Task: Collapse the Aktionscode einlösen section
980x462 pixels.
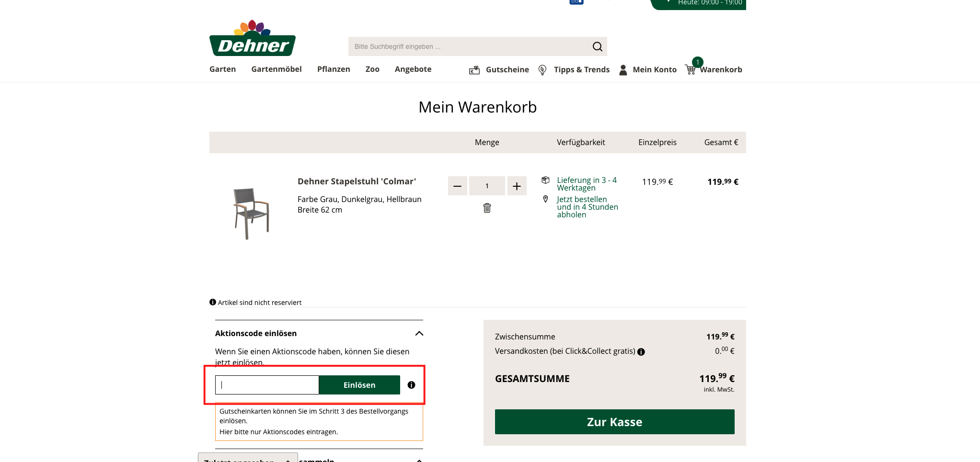Action: [419, 333]
